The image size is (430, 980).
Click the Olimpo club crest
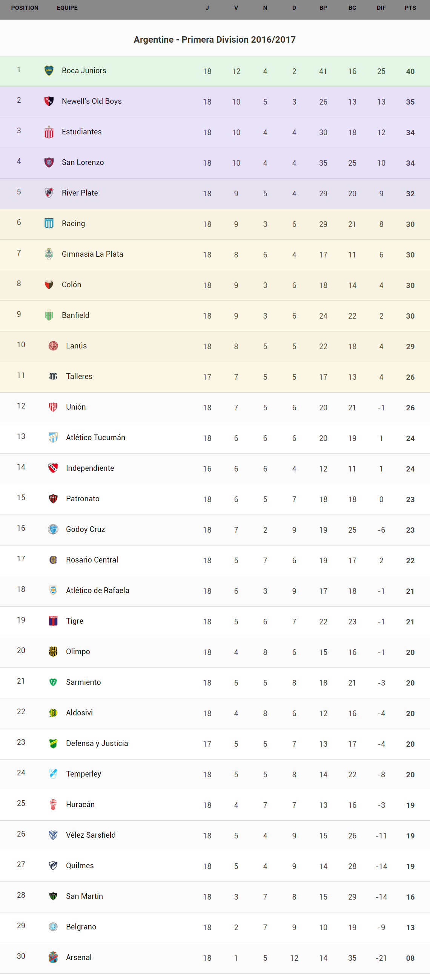pos(53,651)
